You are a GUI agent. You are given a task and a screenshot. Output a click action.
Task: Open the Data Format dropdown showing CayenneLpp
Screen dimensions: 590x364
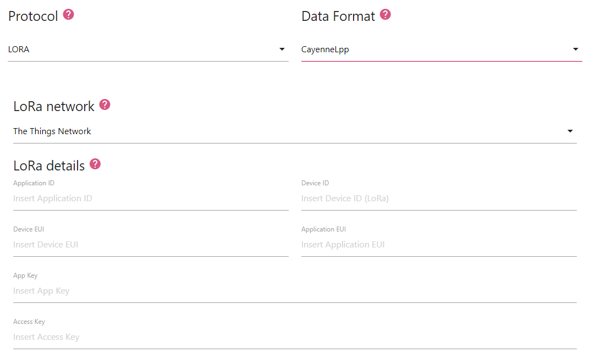[434, 49]
